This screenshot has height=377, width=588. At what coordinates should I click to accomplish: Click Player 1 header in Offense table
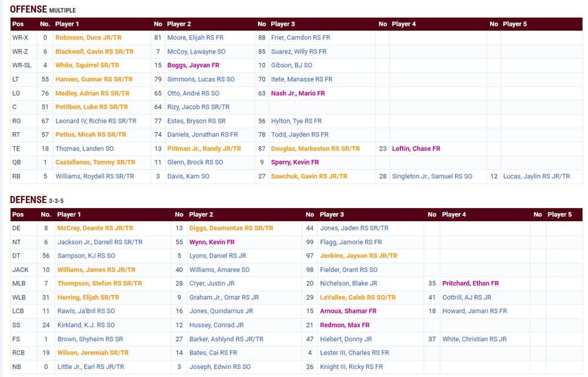[67, 24]
